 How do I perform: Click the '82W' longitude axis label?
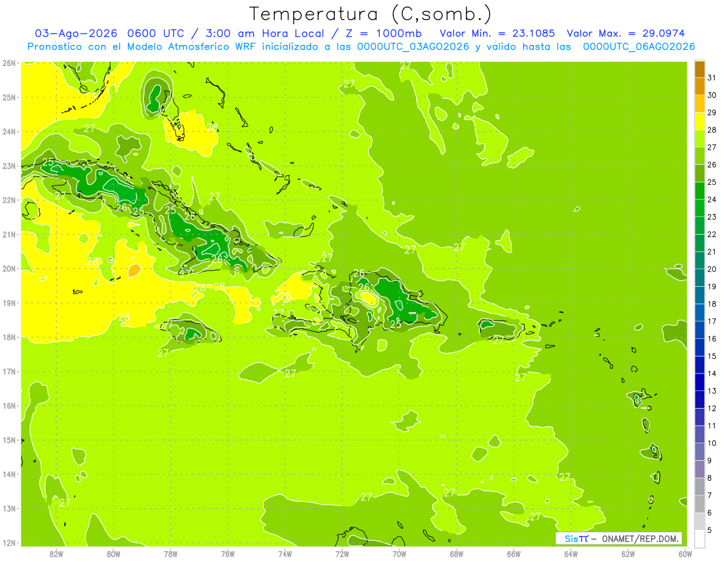pos(56,554)
